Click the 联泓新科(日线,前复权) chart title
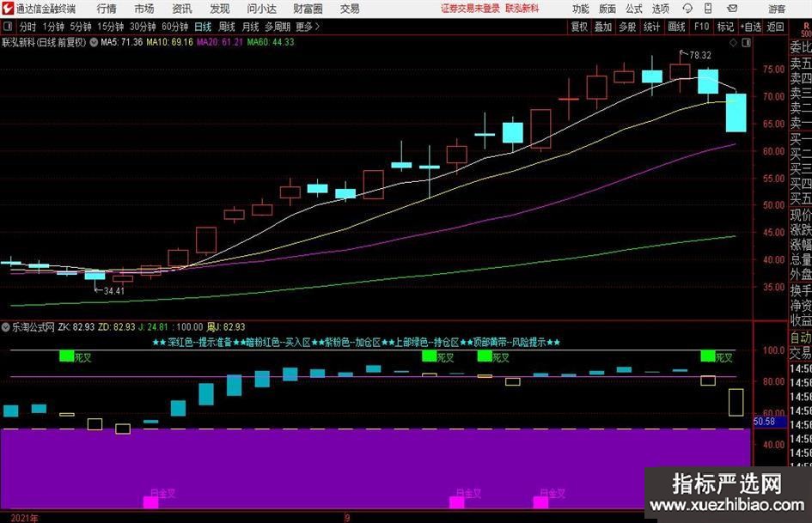This screenshot has width=812, height=523. pyautogui.click(x=44, y=42)
